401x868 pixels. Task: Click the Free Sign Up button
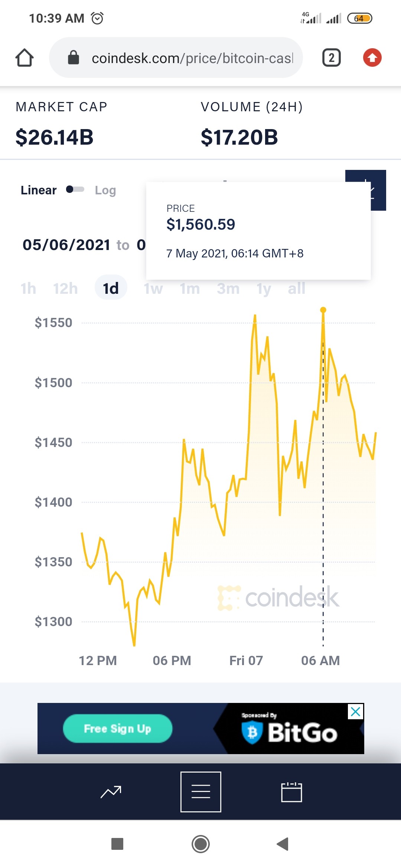click(118, 729)
